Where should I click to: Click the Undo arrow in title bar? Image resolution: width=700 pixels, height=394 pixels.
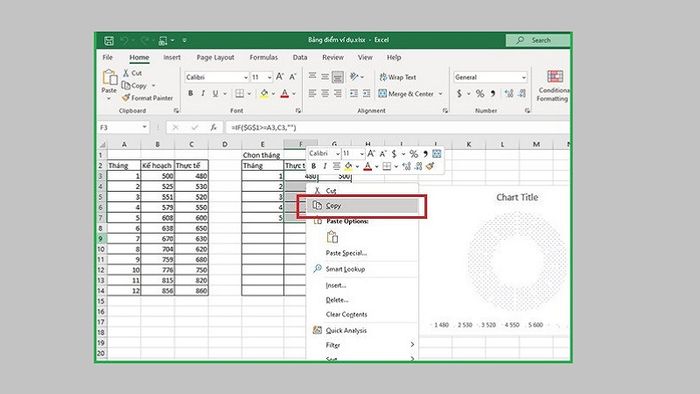(x=124, y=41)
